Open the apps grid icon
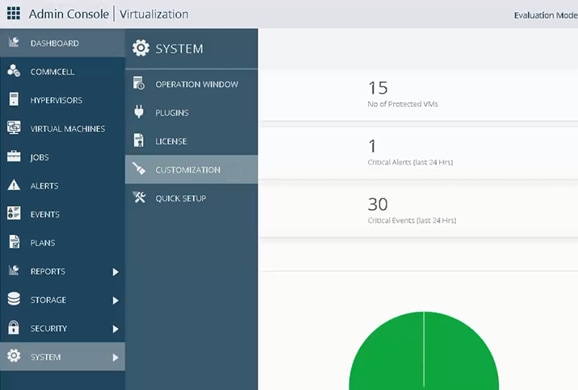This screenshot has height=390, width=578. click(14, 13)
